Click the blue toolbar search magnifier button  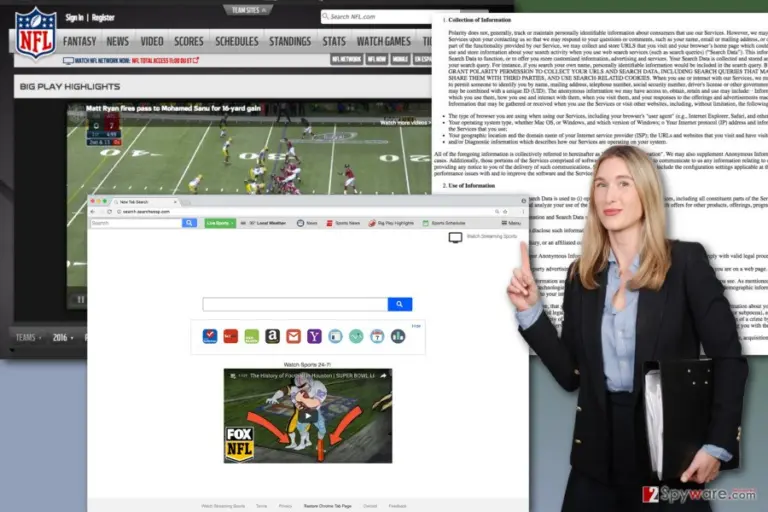[189, 223]
